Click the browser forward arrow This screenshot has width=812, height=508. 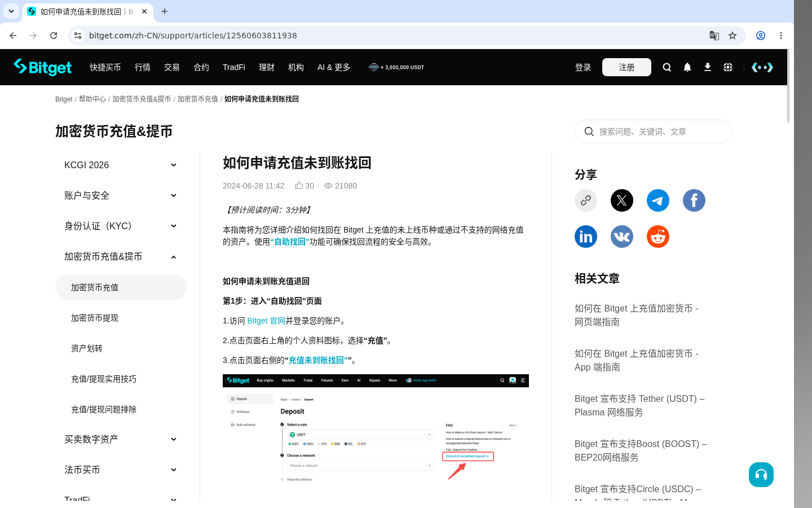pos(33,36)
